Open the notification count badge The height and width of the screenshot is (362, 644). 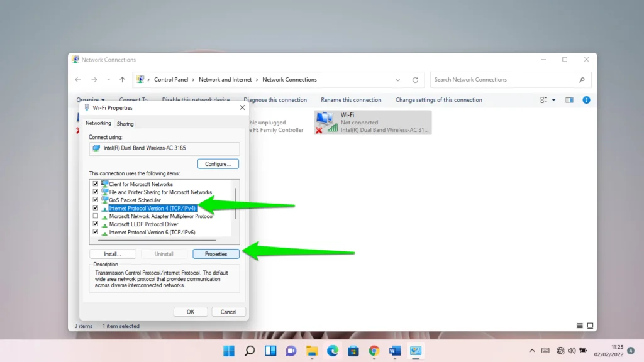tap(631, 351)
